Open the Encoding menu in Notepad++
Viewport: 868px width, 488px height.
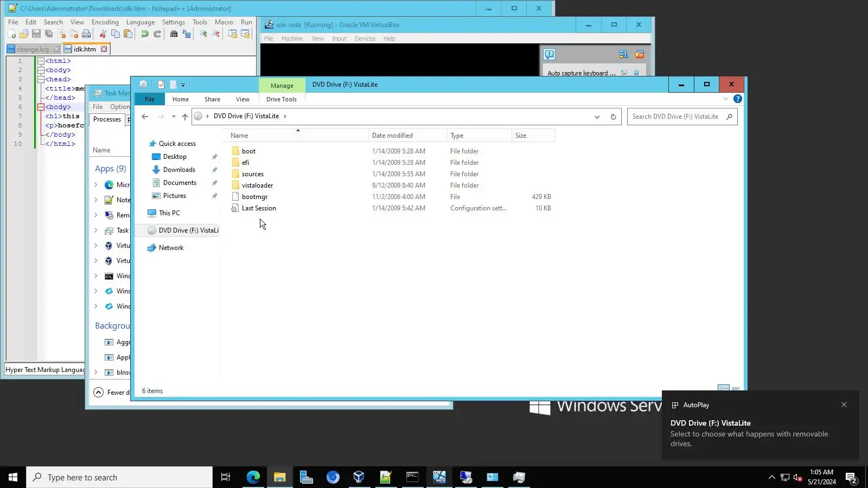(x=105, y=22)
